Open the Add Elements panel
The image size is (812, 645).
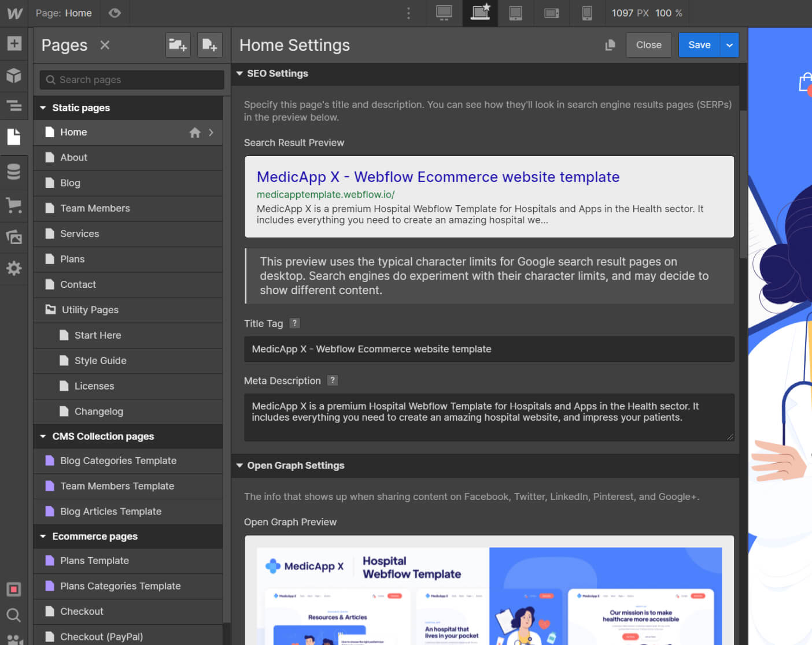(x=14, y=43)
